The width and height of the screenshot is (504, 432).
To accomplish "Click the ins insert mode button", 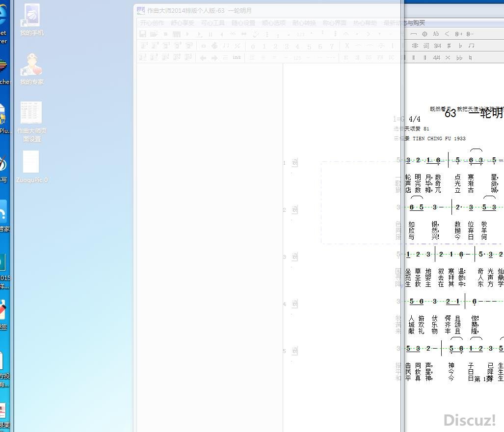I will coord(237,57).
